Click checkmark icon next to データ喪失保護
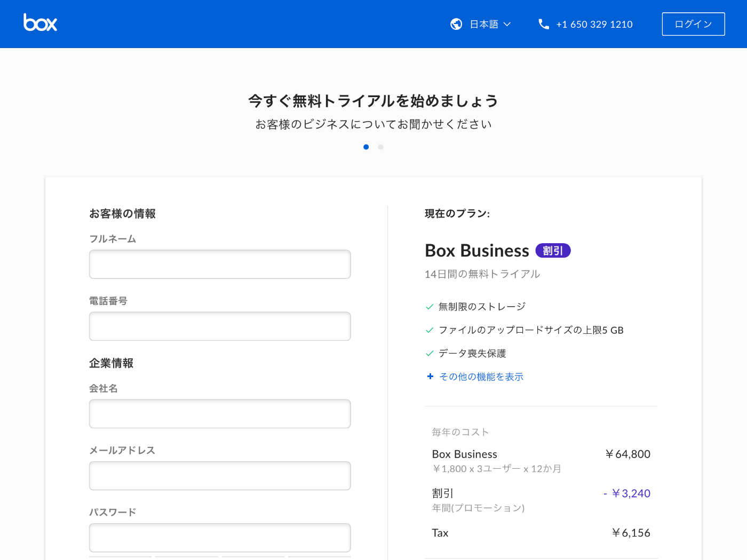This screenshot has height=560, width=747. [x=430, y=353]
